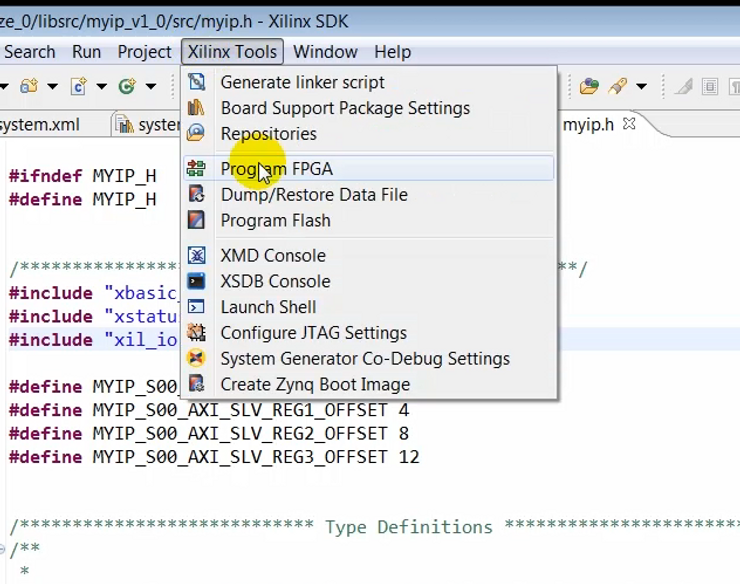Close the Xilinx Tools menu via its title
The image size is (740, 584).
tap(232, 52)
